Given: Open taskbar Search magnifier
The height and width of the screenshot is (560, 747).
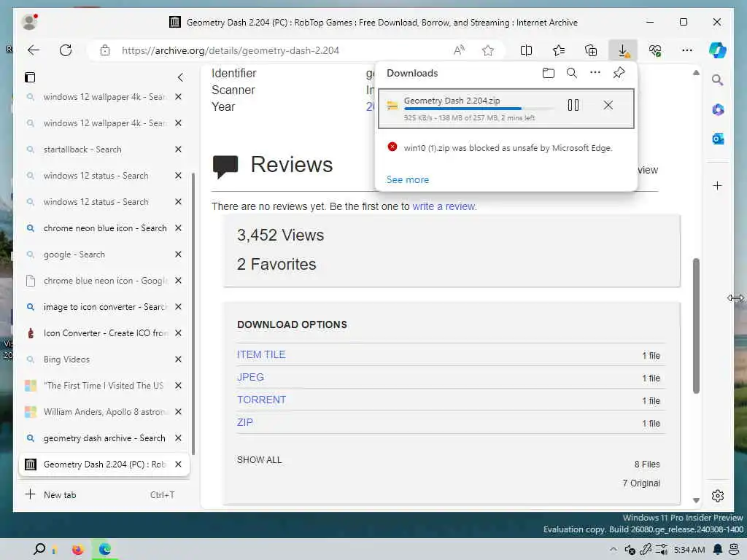Looking at the screenshot, I should 39,550.
